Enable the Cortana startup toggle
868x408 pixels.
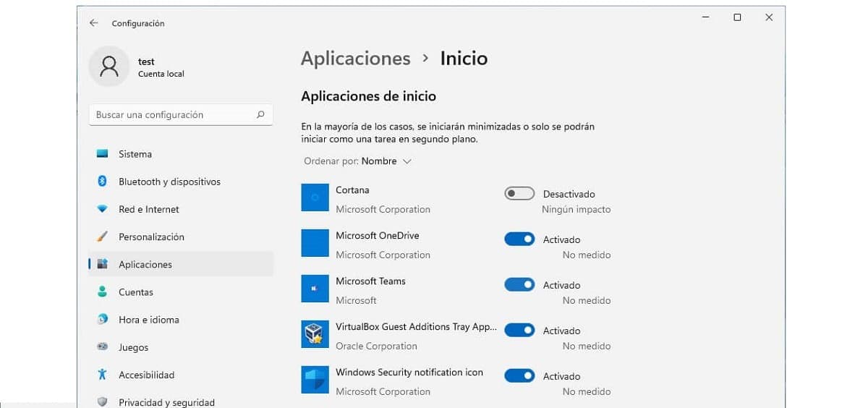click(519, 194)
